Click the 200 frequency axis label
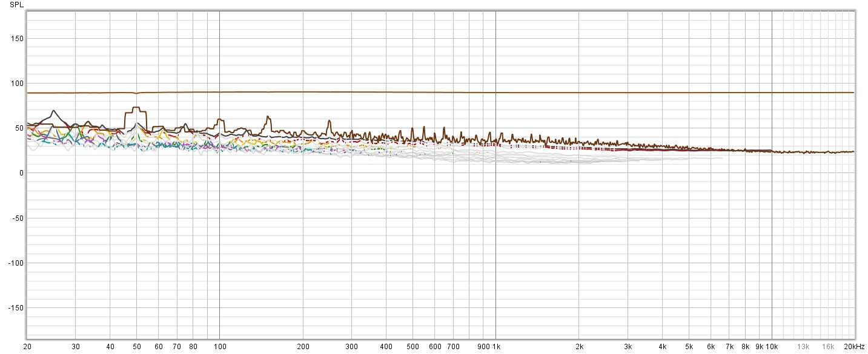 pos(303,347)
